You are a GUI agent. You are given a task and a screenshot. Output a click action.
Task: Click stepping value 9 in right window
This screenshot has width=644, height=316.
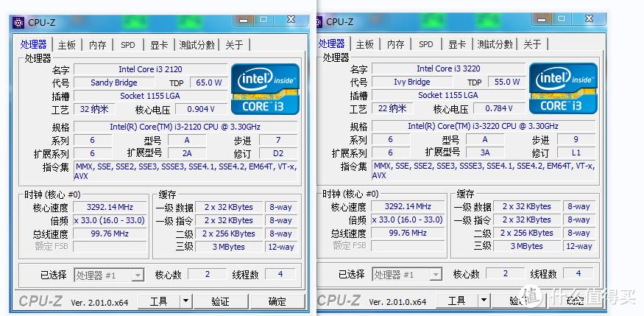point(576,139)
